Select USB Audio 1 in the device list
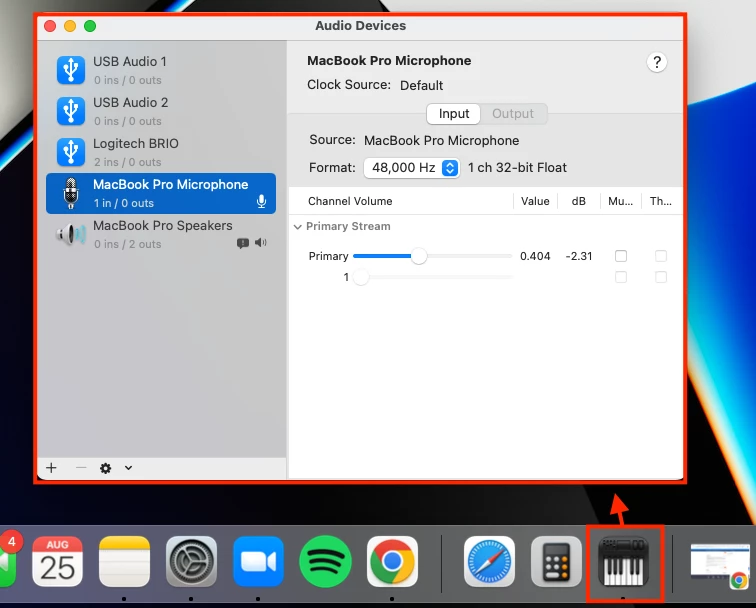Viewport: 756px width, 608px height. click(161, 70)
